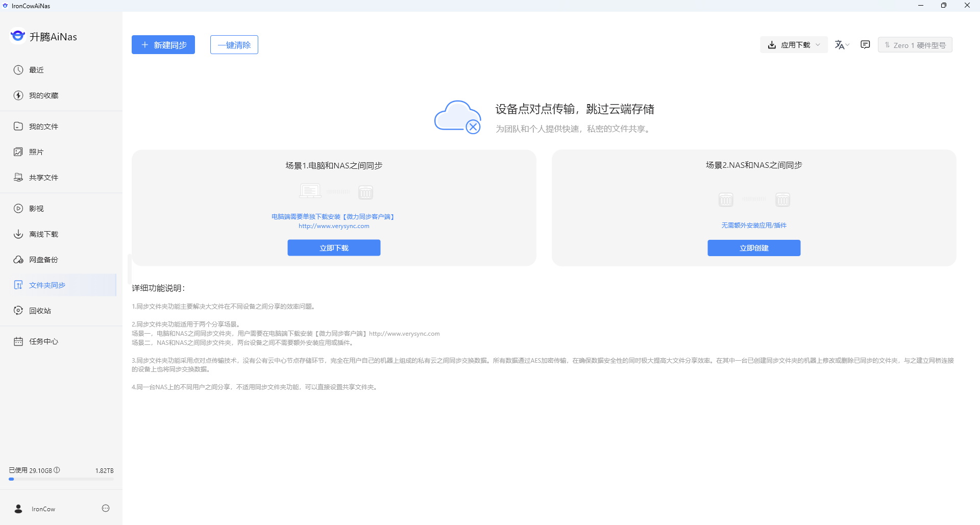The width and height of the screenshot is (980, 525).
Task: Open the Zero 1 硬件型号 device selector
Action: tap(915, 45)
